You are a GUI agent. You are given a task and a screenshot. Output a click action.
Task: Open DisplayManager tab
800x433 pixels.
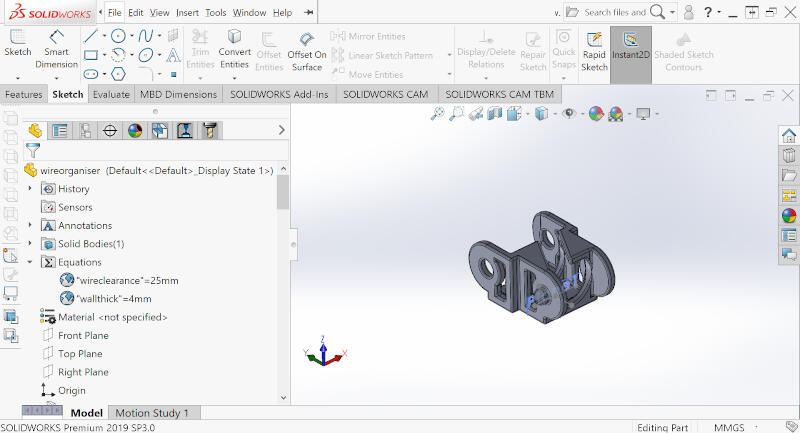(135, 131)
